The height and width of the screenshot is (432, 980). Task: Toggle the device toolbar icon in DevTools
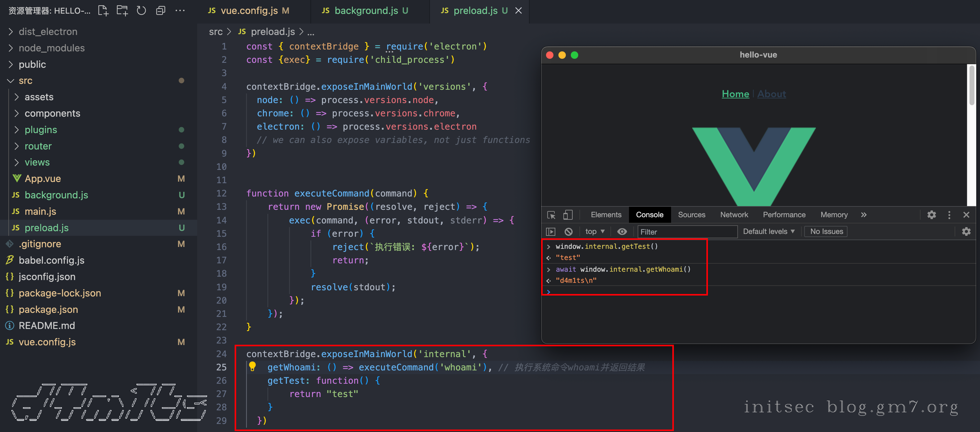568,215
